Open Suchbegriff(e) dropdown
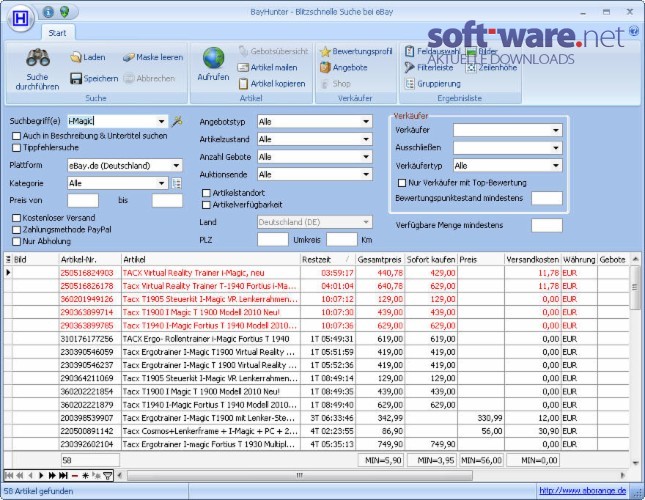The width and height of the screenshot is (645, 500). tap(162, 121)
